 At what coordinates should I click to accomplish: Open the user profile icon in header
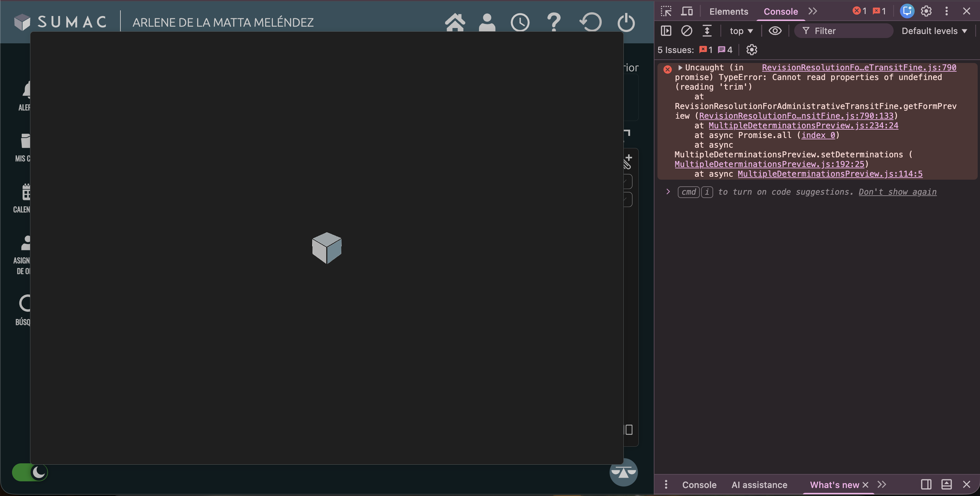[x=487, y=22]
